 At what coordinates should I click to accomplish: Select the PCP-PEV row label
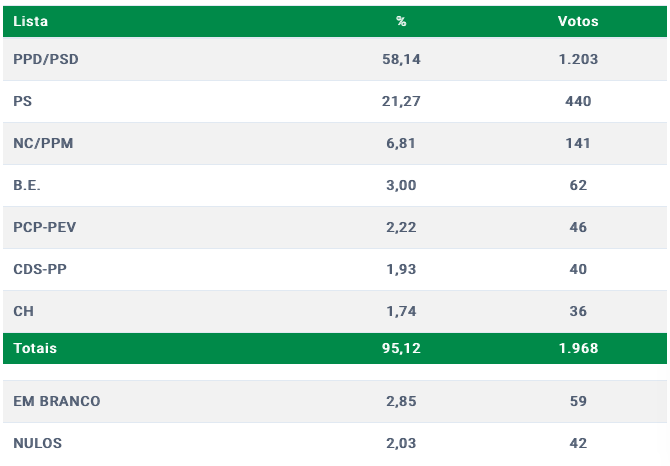pos(45,227)
